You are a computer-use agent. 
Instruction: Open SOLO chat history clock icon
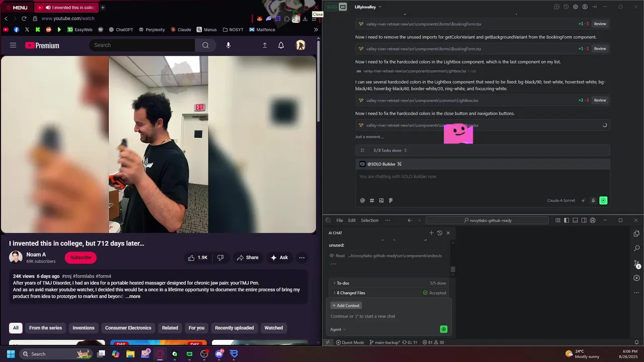tap(566, 7)
